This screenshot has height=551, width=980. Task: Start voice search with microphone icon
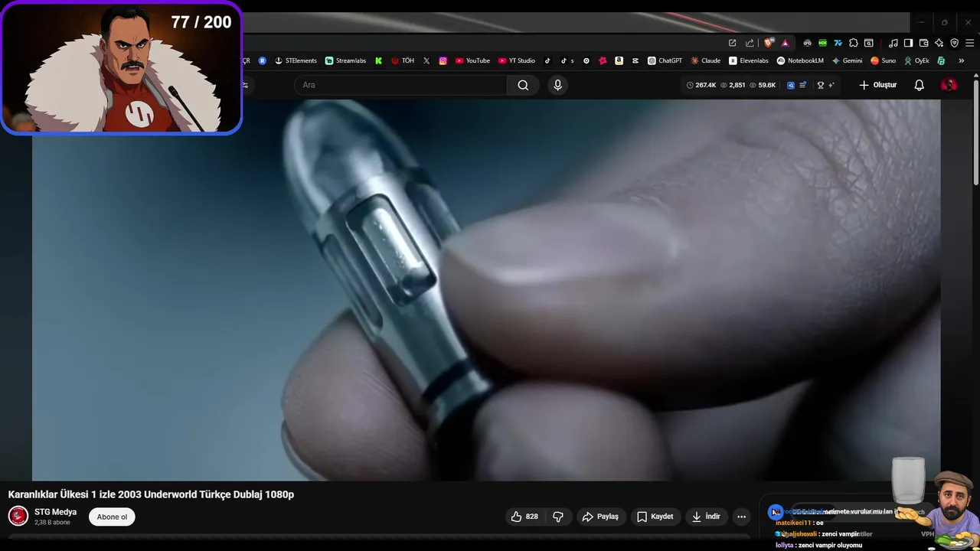(x=557, y=85)
